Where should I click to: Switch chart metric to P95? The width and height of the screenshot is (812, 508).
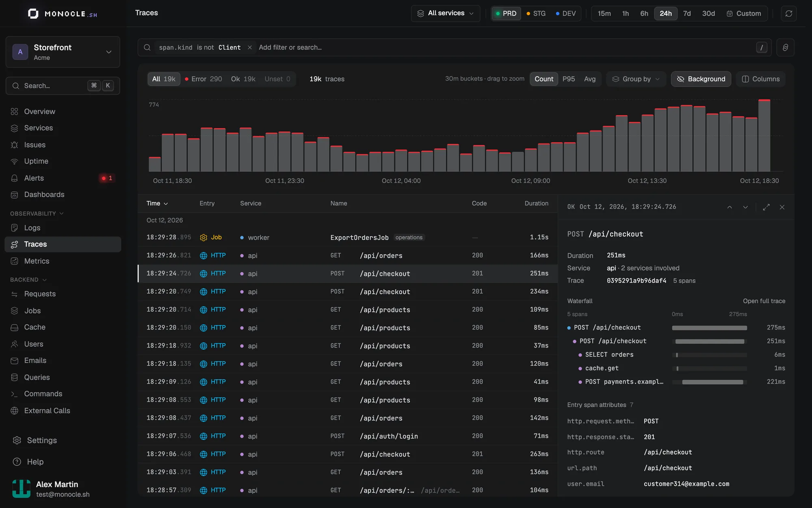click(x=568, y=79)
